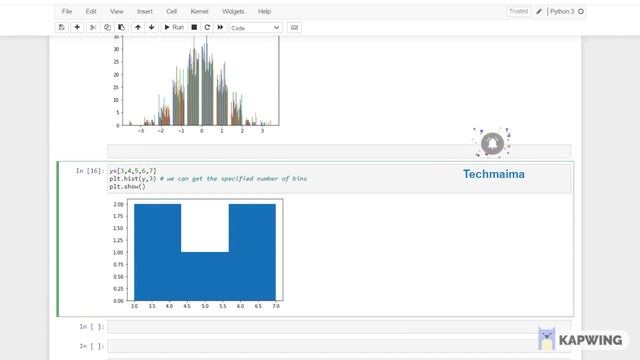Click the pencil edit mode icon
The image size is (640, 360).
[539, 11]
